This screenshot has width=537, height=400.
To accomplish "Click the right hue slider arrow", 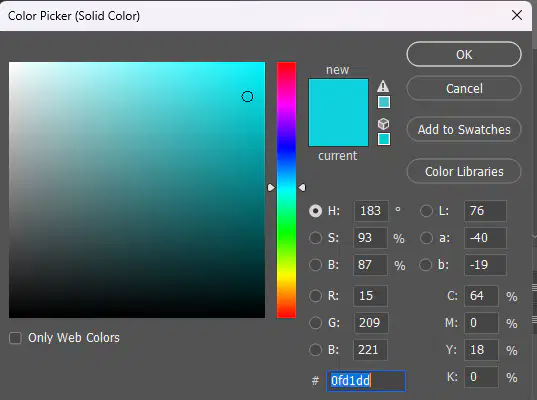I will [302, 188].
